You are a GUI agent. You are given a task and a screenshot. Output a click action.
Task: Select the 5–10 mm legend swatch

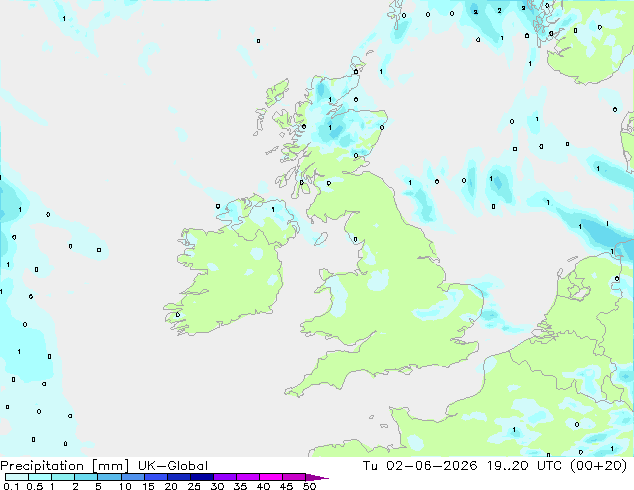[x=109, y=477]
